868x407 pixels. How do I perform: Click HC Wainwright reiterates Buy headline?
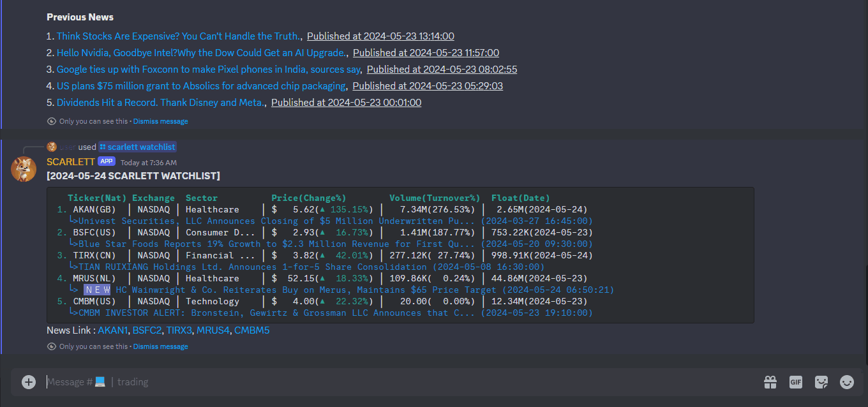point(341,290)
